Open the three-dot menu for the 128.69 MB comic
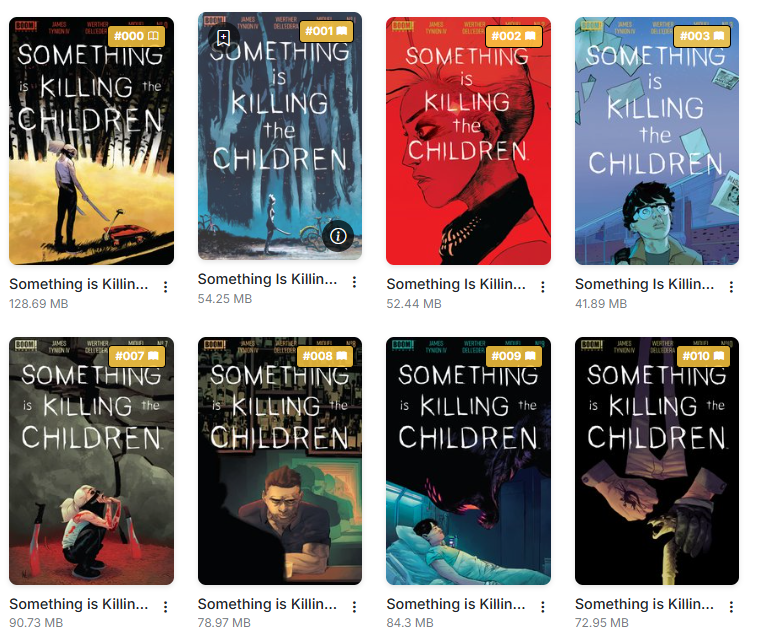Viewport: 757px width, 644px height. [x=166, y=287]
